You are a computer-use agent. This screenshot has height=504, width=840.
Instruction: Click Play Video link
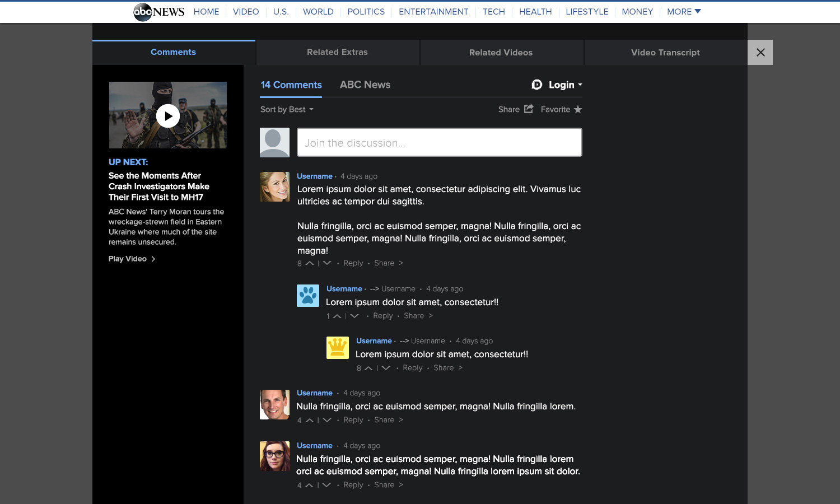[x=132, y=259]
